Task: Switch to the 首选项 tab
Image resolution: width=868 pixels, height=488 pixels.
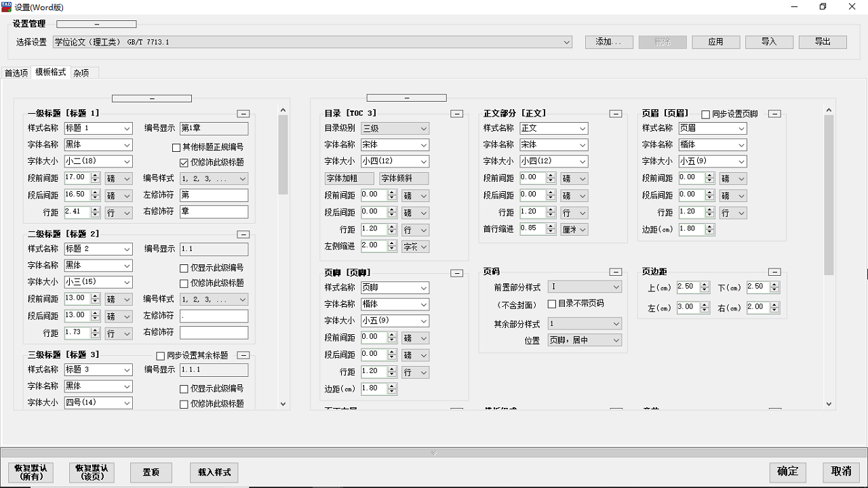Action: point(15,72)
